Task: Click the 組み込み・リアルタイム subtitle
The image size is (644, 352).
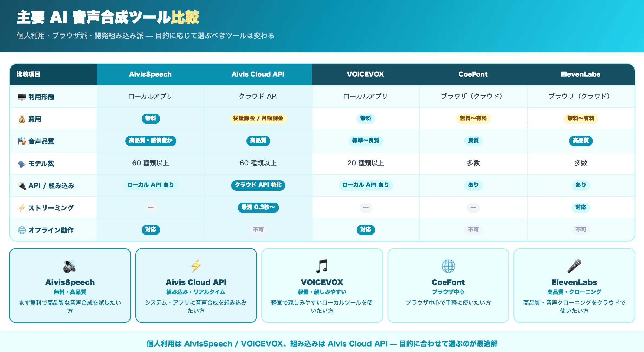Action: point(196,292)
